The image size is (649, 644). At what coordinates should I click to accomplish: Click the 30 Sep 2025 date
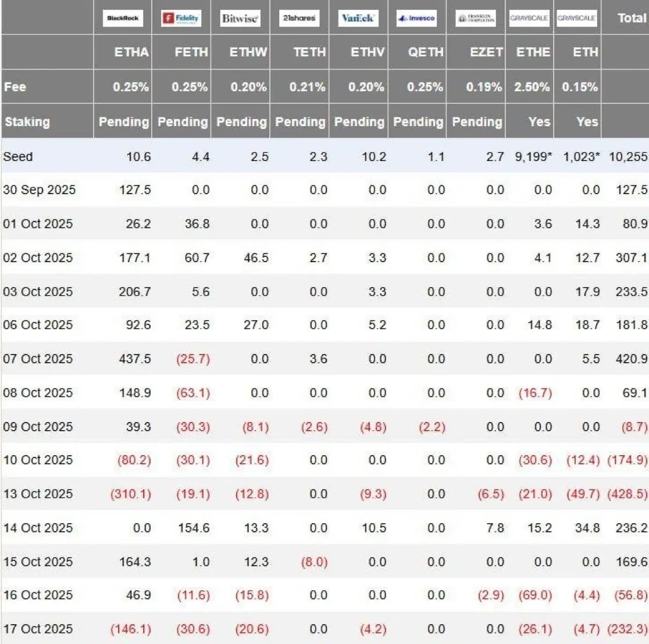40,190
